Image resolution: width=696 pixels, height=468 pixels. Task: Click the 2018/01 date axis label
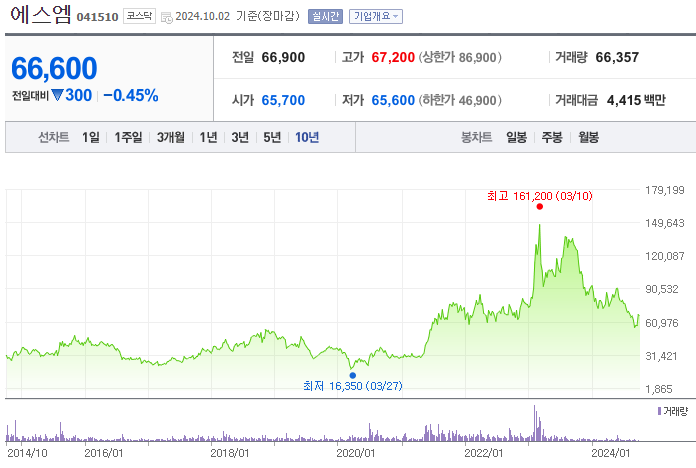coord(229,453)
